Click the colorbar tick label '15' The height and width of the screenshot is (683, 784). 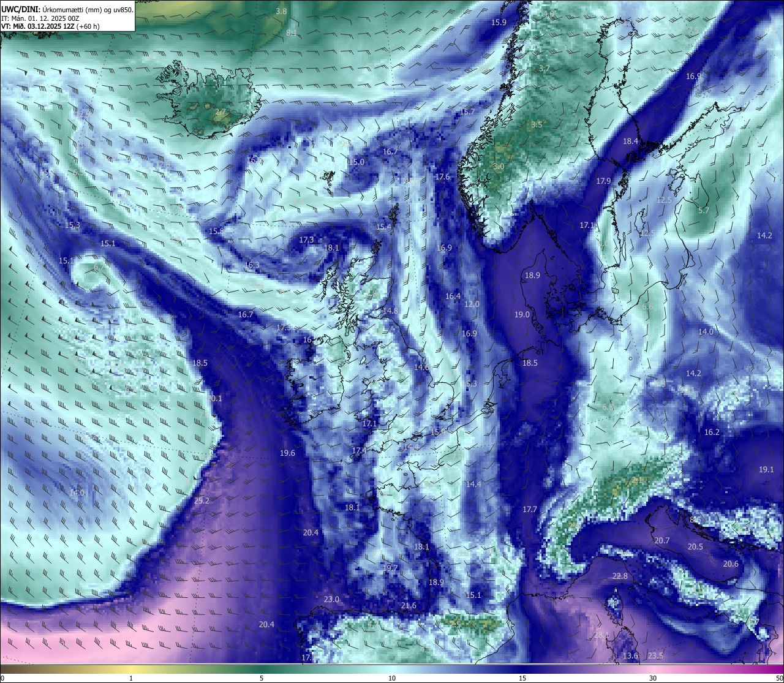click(x=522, y=678)
